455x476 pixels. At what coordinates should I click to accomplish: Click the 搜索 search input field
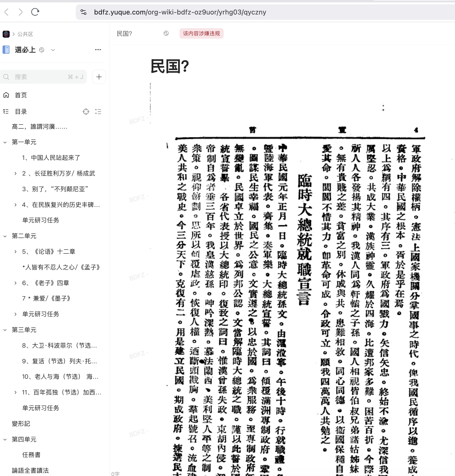click(x=41, y=77)
